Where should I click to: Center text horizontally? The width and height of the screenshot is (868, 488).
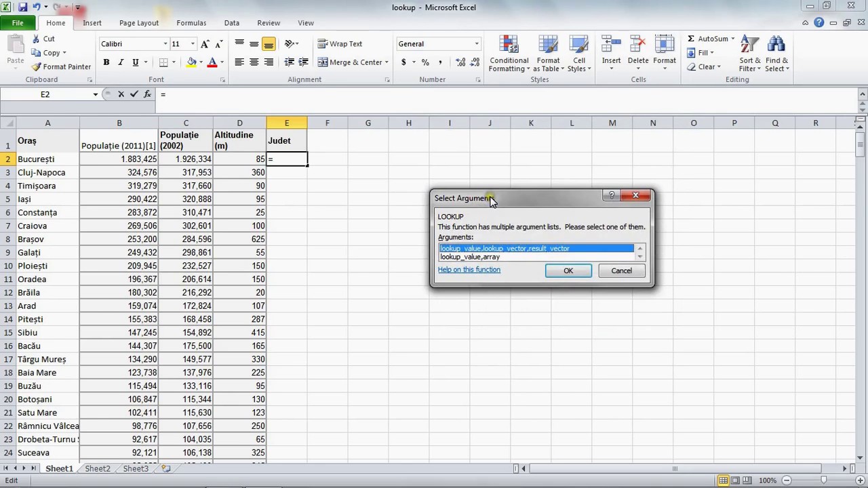pyautogui.click(x=254, y=62)
